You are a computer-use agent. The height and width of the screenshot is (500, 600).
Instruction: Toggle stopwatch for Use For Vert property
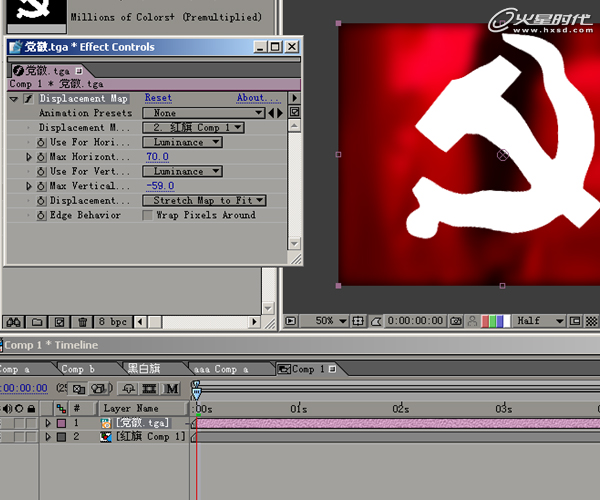[41, 172]
